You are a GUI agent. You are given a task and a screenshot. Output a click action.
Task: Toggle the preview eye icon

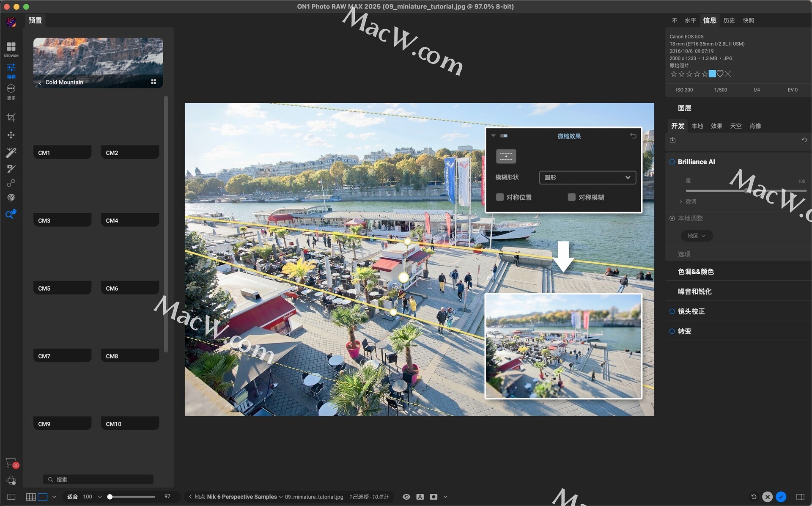coord(406,497)
